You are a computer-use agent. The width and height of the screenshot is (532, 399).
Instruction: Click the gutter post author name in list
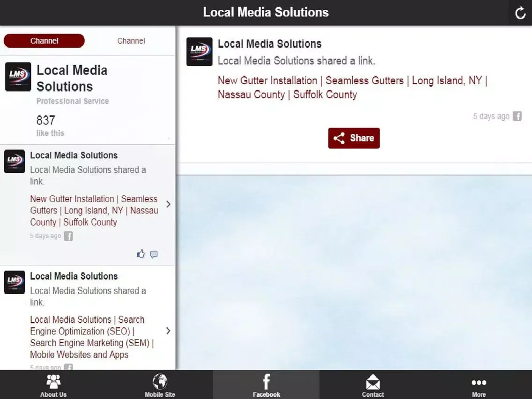click(x=74, y=155)
